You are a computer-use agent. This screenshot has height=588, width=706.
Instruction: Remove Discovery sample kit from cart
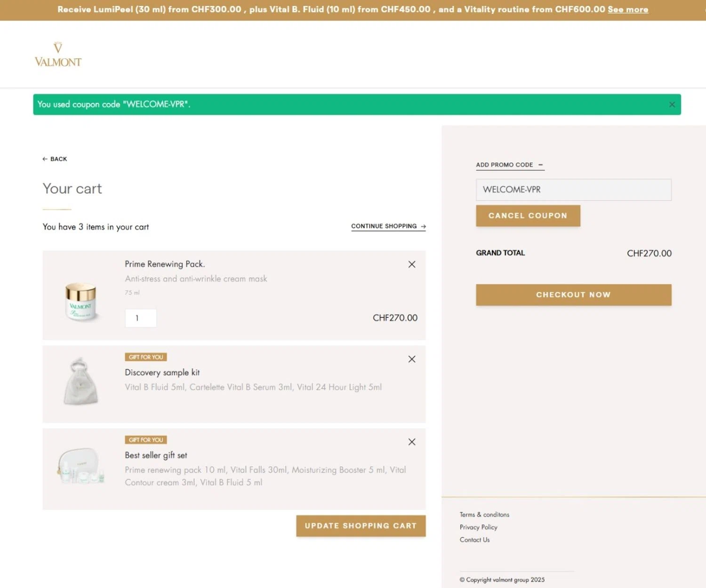412,359
